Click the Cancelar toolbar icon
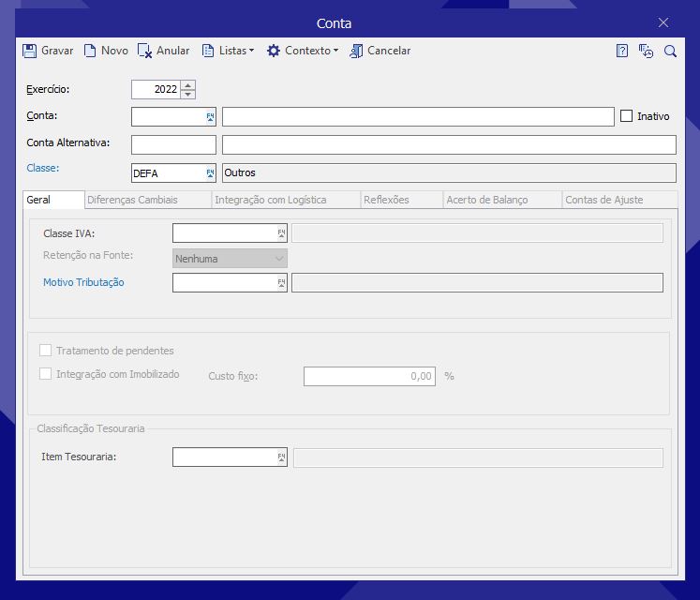This screenshot has height=600, width=700. coord(356,51)
